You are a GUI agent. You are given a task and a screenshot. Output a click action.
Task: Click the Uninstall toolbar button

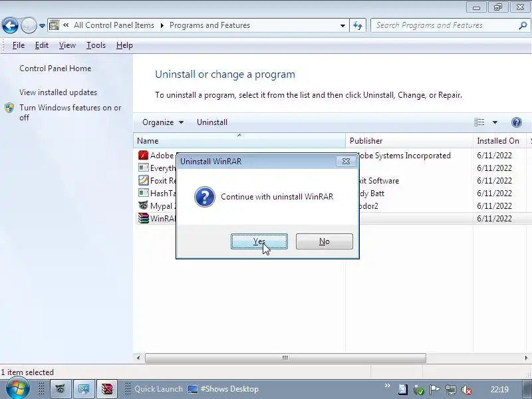212,122
